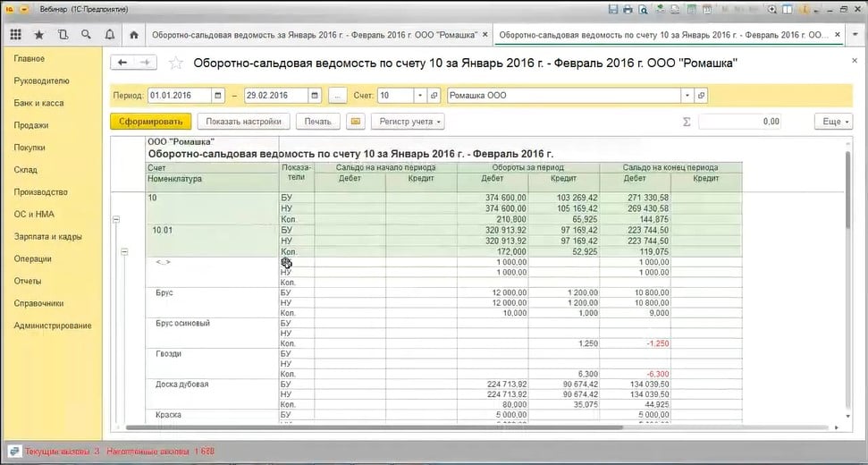Expand the Счет 10 dropdown arrow
Image resolution: width=868 pixels, height=465 pixels.
pyautogui.click(x=420, y=96)
